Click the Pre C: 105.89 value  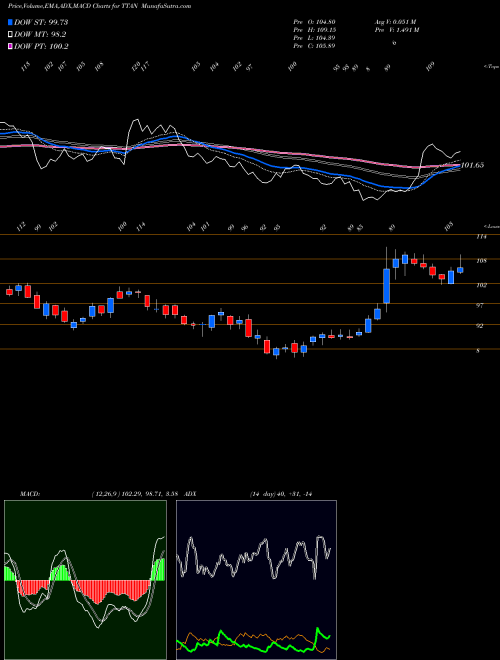[x=314, y=46]
